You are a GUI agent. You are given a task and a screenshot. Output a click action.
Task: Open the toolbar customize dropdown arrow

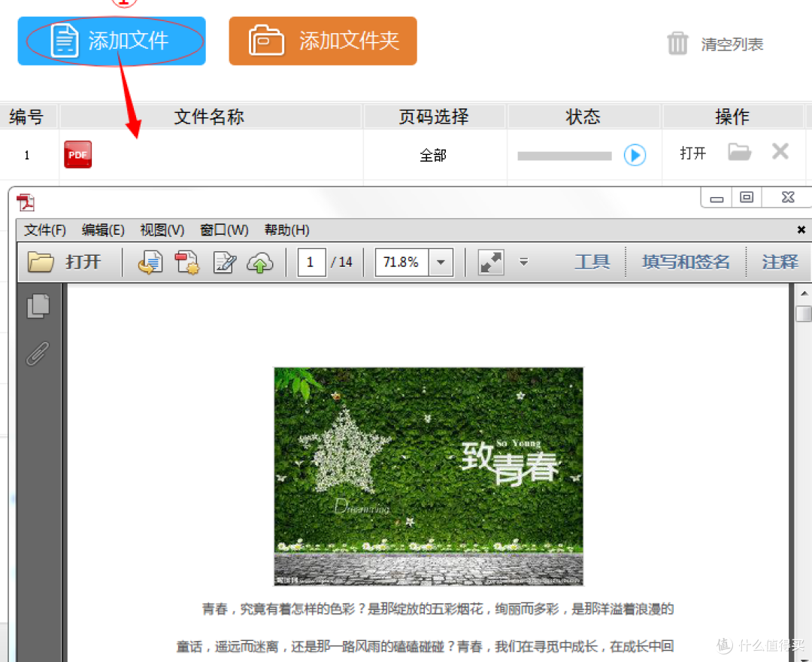click(523, 262)
